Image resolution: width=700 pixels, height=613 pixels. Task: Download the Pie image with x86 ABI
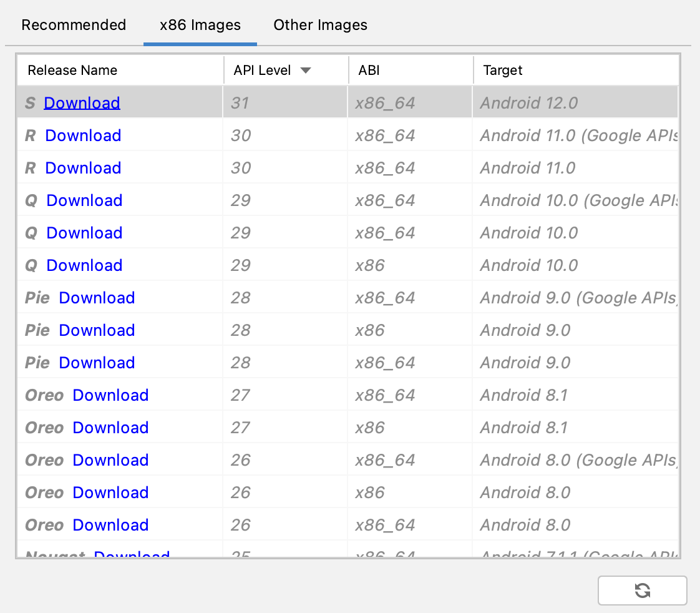click(x=97, y=330)
